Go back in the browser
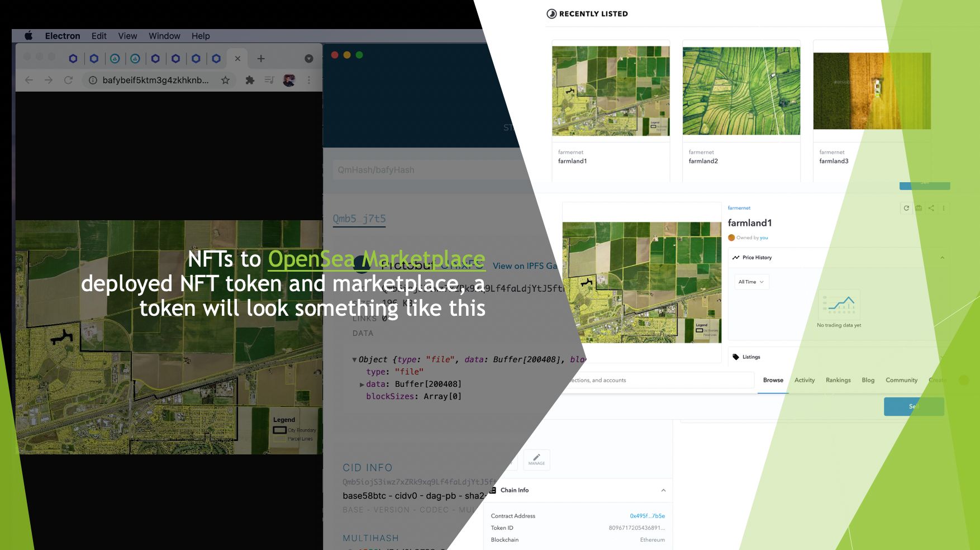The width and height of the screenshot is (980, 550). (x=29, y=80)
